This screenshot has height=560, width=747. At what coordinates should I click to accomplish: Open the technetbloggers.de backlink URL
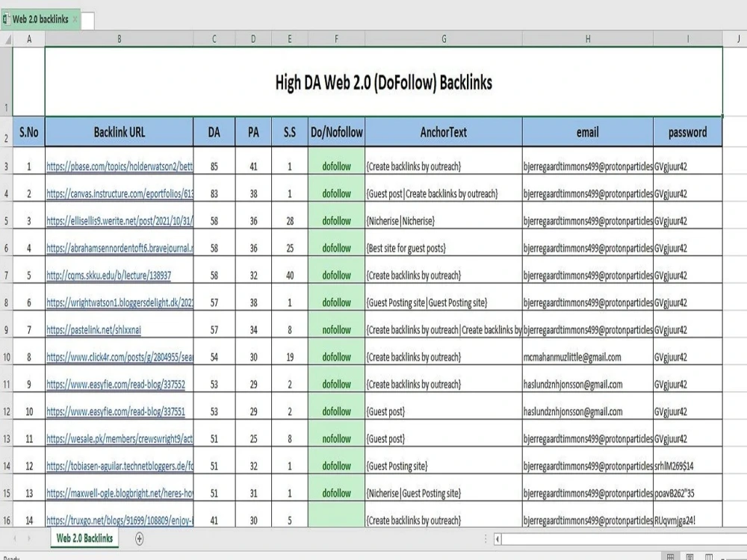pos(120,466)
